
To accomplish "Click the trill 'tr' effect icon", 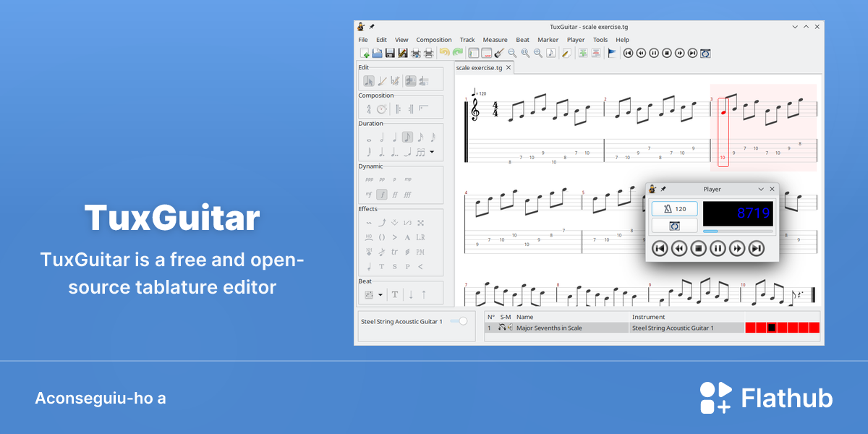I will click(394, 252).
